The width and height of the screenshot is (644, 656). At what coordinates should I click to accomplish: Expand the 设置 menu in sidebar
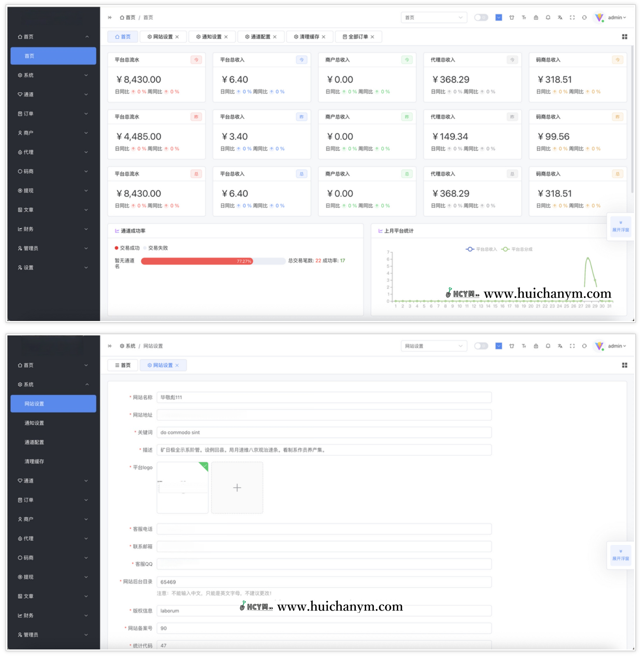pyautogui.click(x=53, y=268)
